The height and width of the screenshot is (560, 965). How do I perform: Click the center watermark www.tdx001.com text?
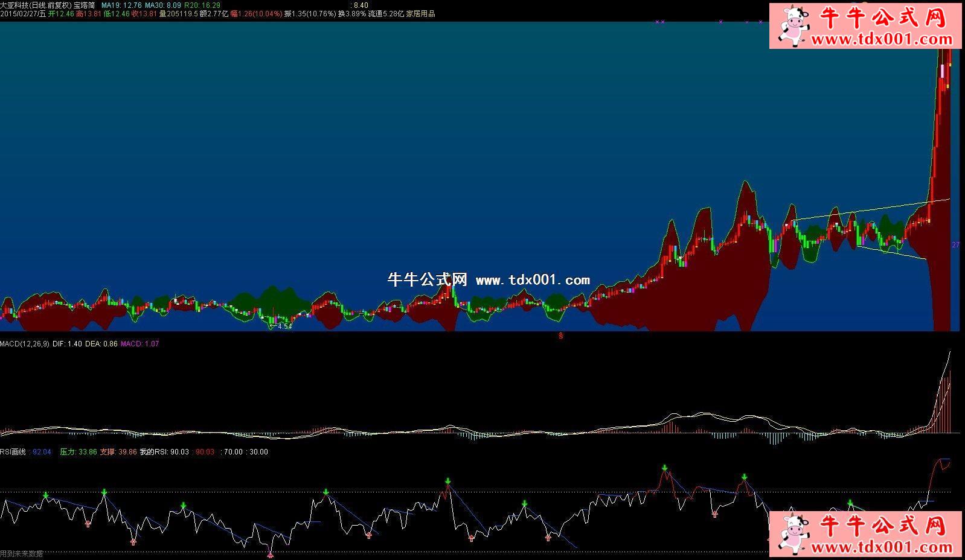coord(533,280)
